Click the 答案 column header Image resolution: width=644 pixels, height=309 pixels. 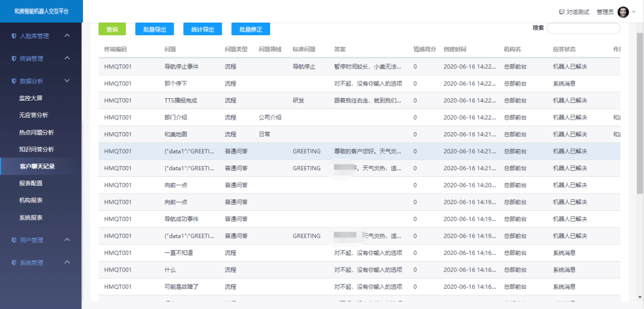pyautogui.click(x=340, y=49)
